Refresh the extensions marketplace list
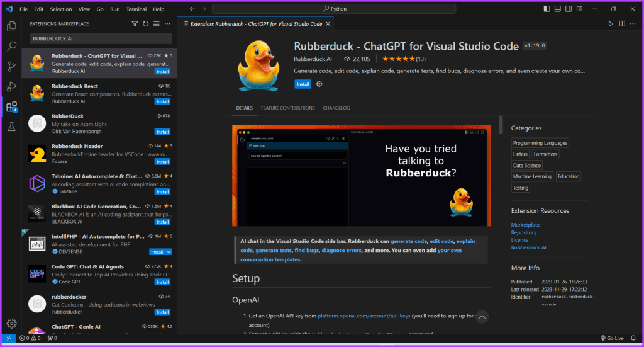Screen dimensions: 644x347 click(x=145, y=24)
